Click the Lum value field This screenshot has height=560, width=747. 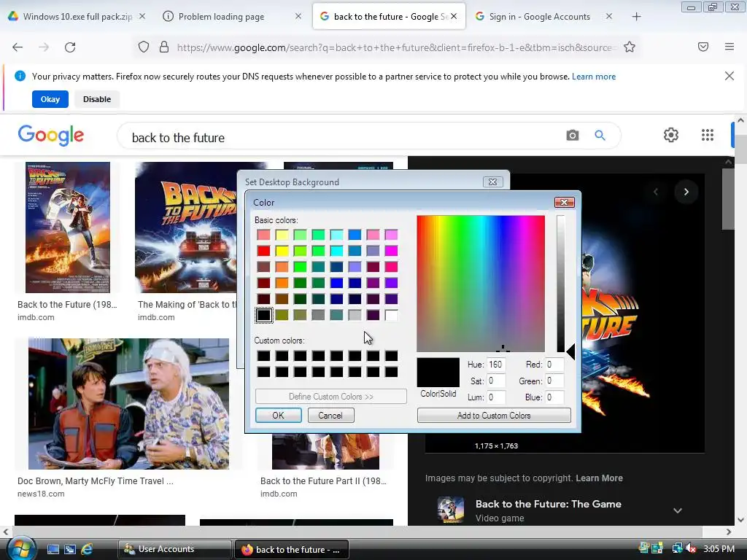point(495,397)
